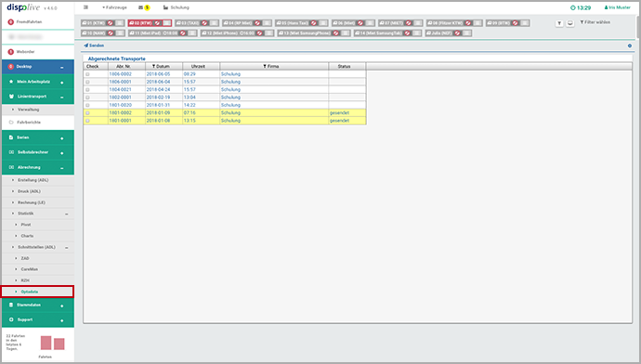This screenshot has width=641, height=364.
Task: Click the monitor display icon button
Action: coord(569,24)
